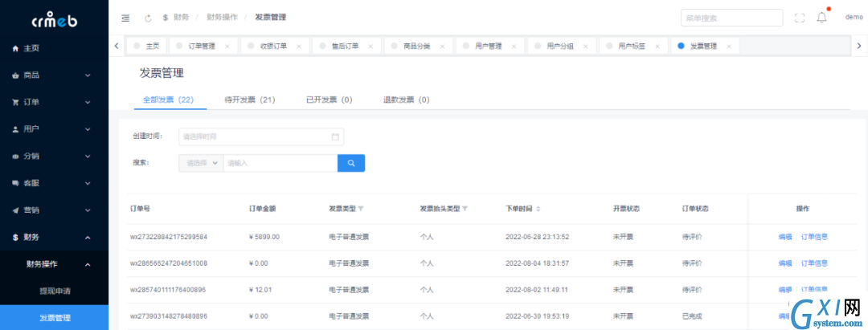The width and height of the screenshot is (868, 330).
Task: Click the crmeb logo
Action: [x=54, y=20]
